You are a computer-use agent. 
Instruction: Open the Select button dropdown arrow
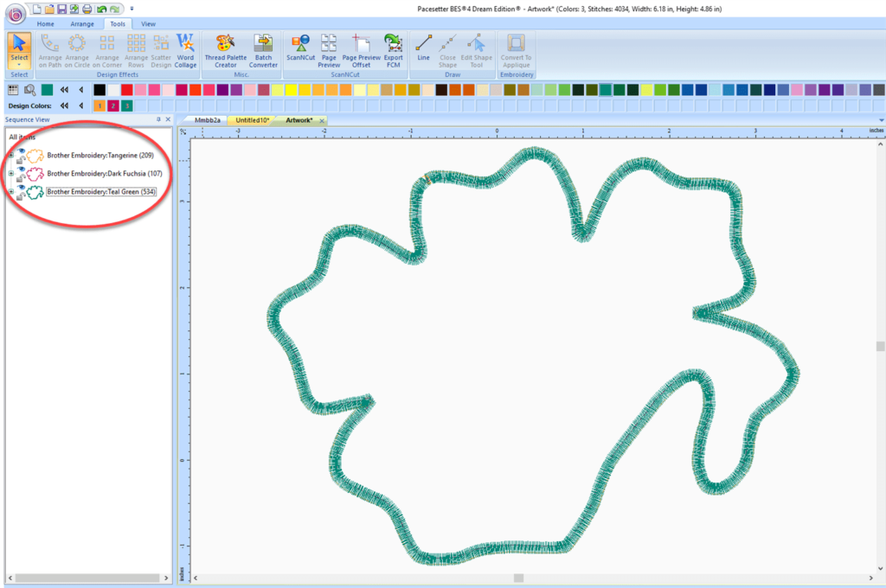pyautogui.click(x=18, y=64)
